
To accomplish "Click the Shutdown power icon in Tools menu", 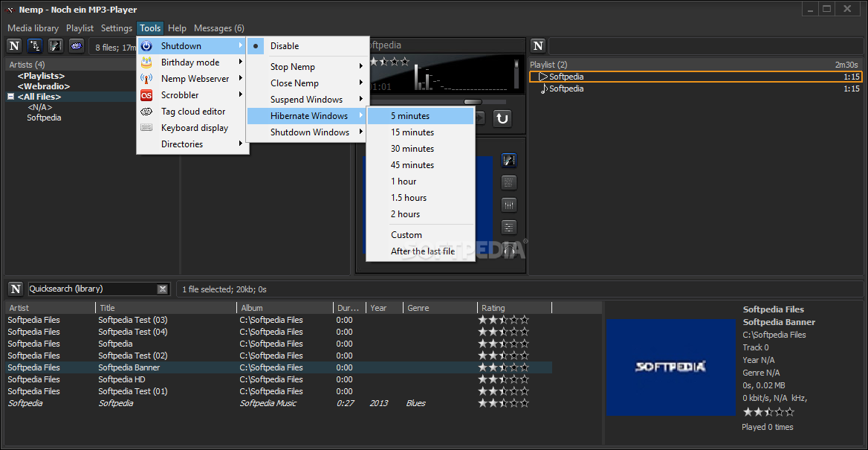I will 146,46.
